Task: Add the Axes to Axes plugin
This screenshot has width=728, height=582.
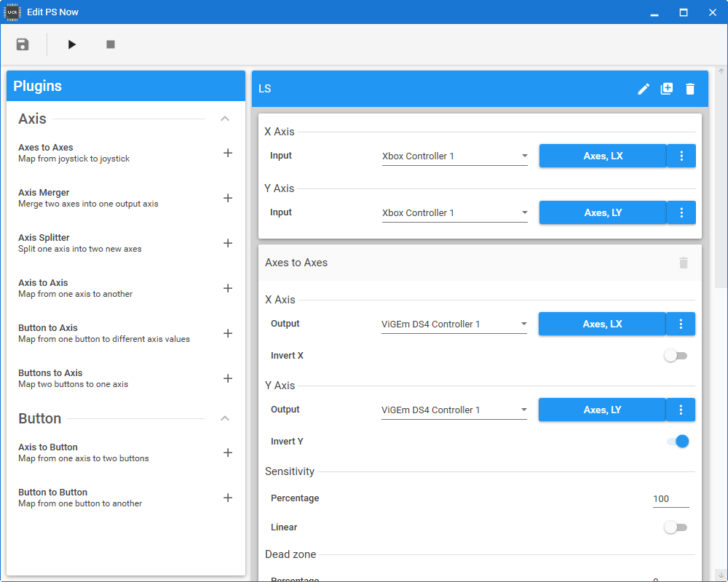Action: pos(227,154)
